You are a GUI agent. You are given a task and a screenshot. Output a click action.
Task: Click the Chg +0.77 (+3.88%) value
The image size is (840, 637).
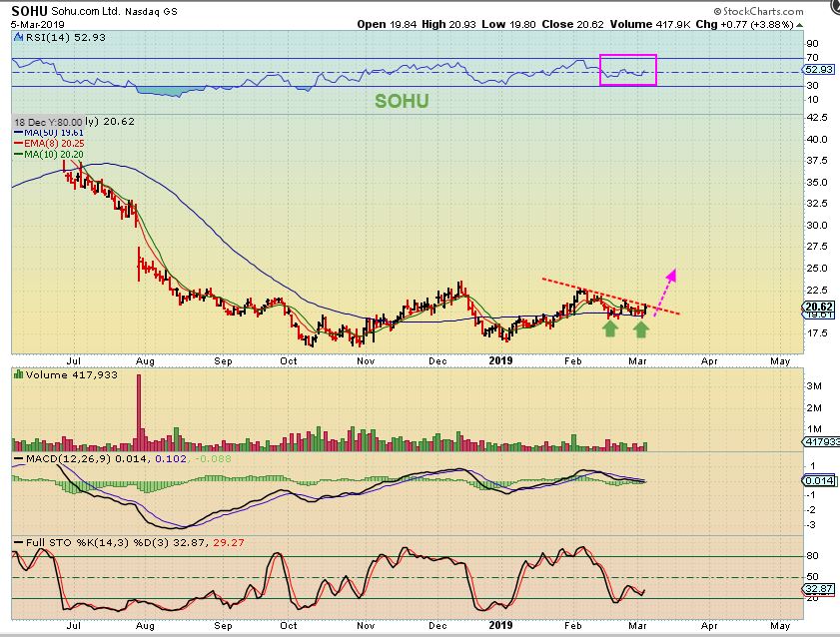click(744, 25)
